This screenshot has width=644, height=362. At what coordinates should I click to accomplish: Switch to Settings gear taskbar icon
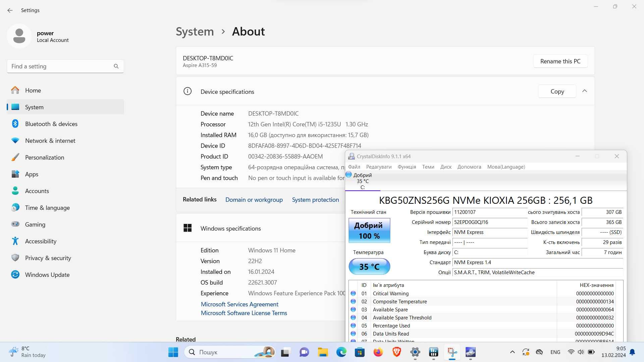(x=415, y=352)
